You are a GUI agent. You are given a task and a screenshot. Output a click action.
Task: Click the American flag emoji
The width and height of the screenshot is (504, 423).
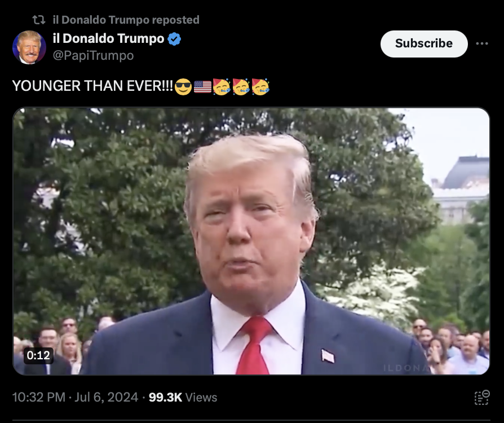pyautogui.click(x=202, y=87)
